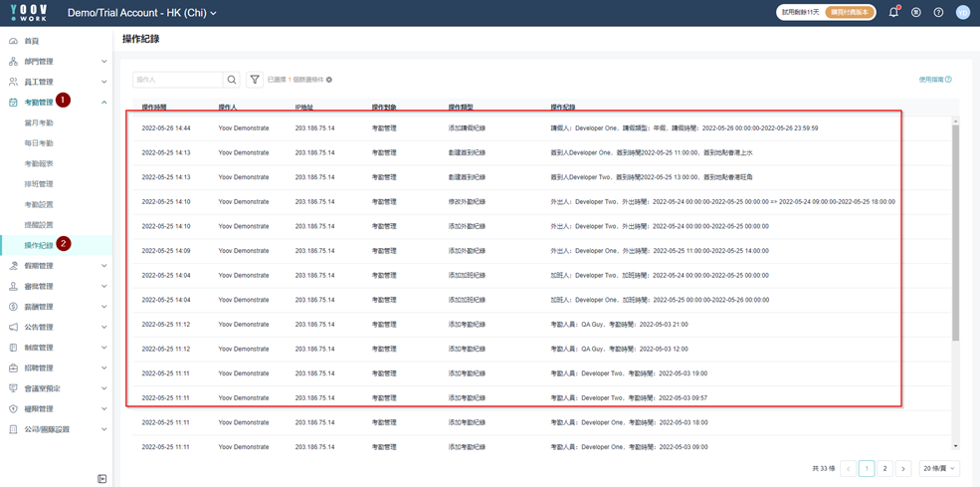Expand 假期管理 chevron
Screen dimensions: 980x487
pyautogui.click(x=104, y=265)
